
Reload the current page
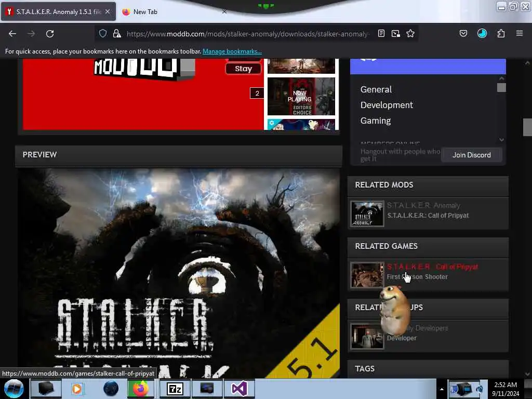click(x=50, y=34)
